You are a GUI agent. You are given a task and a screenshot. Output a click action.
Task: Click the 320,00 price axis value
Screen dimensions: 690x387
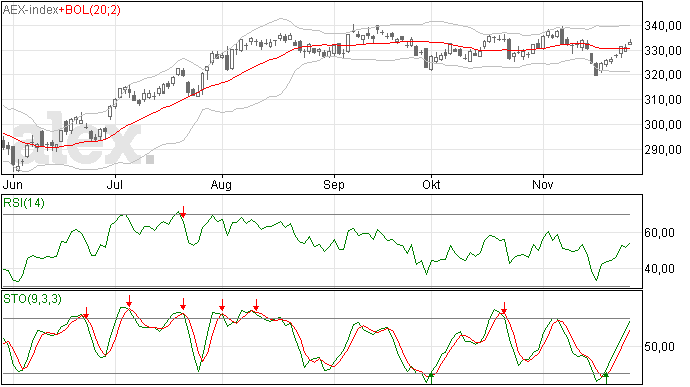coord(663,75)
